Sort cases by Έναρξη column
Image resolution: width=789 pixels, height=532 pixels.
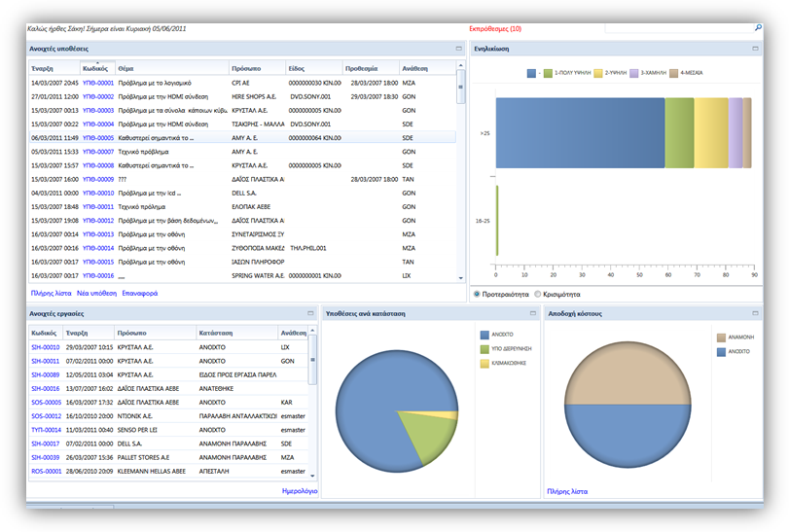[54, 68]
